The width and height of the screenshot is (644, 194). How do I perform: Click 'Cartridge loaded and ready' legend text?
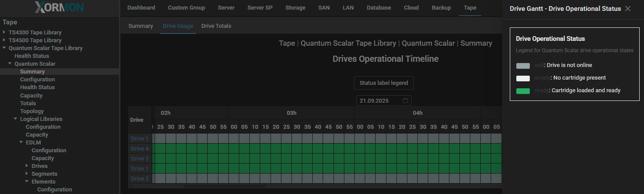pyautogui.click(x=586, y=90)
